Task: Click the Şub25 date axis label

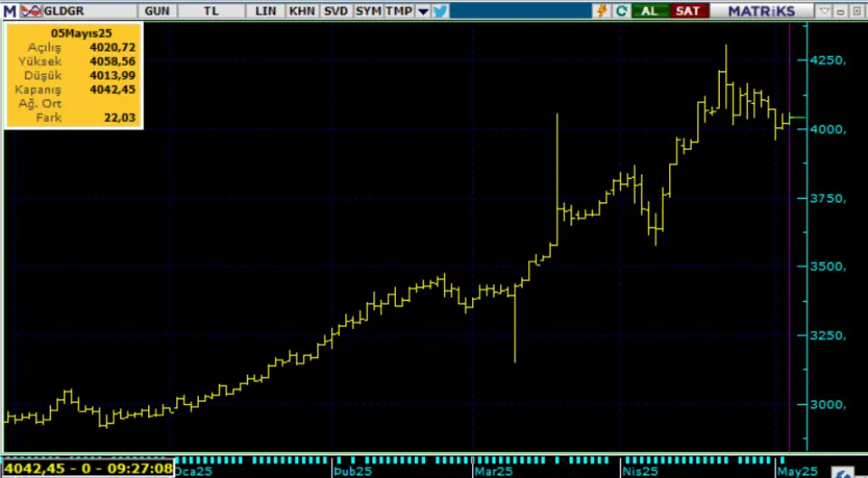Action: (353, 471)
